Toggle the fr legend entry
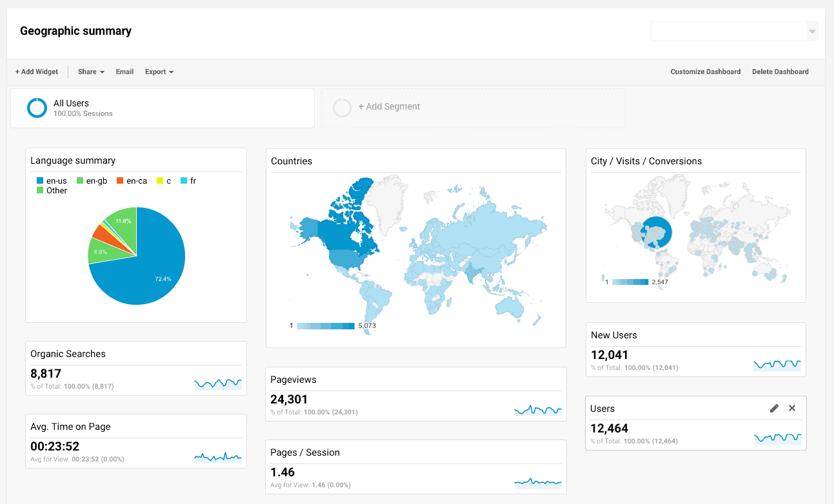Image resolution: width=834 pixels, height=504 pixels. (188, 181)
